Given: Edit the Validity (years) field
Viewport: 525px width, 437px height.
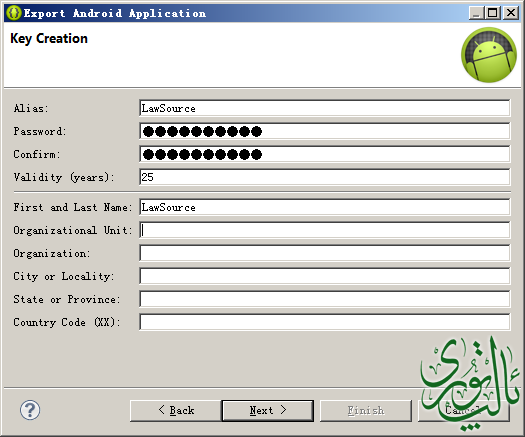Looking at the screenshot, I should click(x=325, y=177).
